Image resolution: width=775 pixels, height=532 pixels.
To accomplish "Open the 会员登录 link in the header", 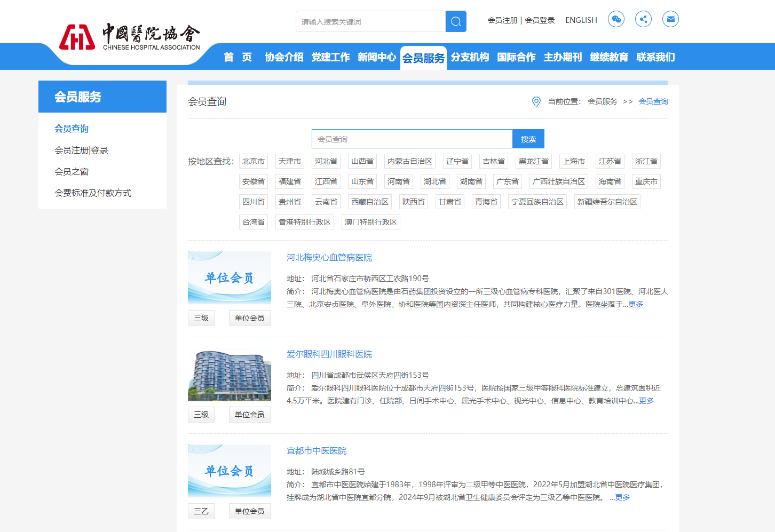I will [x=540, y=20].
